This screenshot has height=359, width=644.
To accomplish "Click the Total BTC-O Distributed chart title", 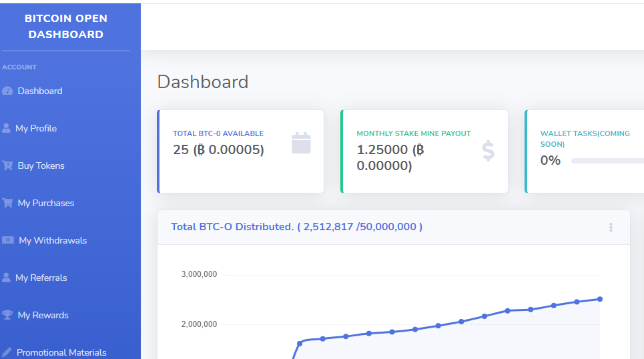I will point(296,227).
